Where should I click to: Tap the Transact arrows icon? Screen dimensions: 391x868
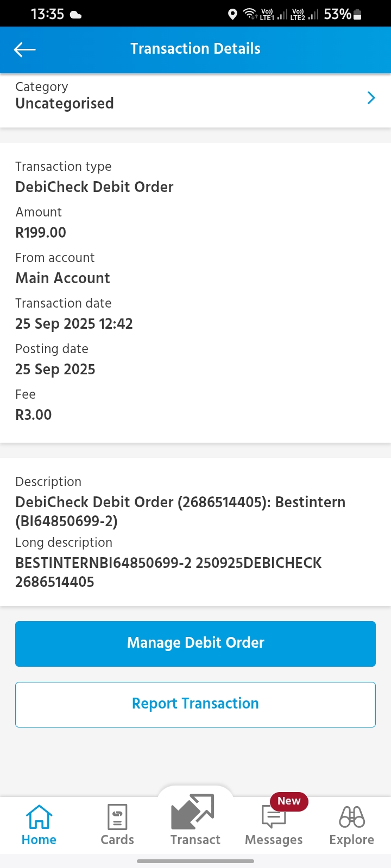click(193, 812)
